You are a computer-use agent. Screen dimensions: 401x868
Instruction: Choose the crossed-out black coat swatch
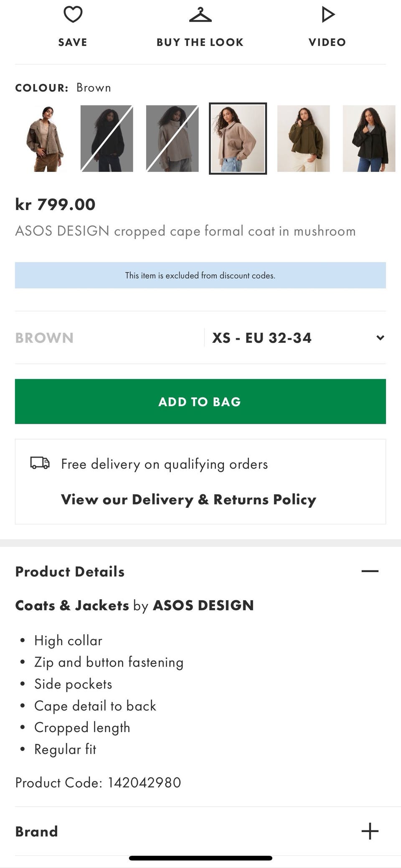pos(107,139)
